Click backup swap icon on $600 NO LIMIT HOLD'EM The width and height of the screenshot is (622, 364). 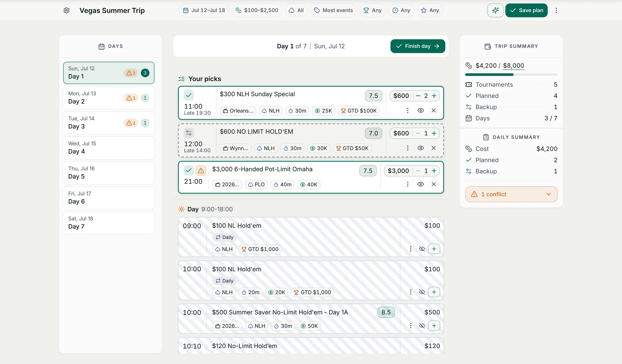coord(189,133)
